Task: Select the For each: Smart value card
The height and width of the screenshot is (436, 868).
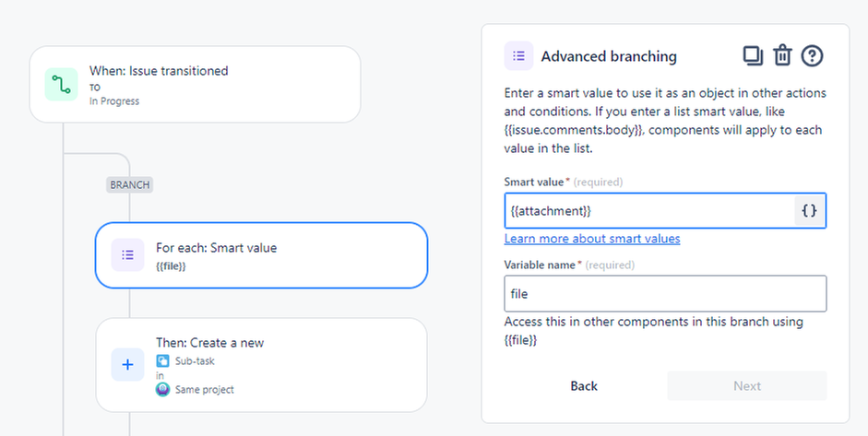Action: 261,255
